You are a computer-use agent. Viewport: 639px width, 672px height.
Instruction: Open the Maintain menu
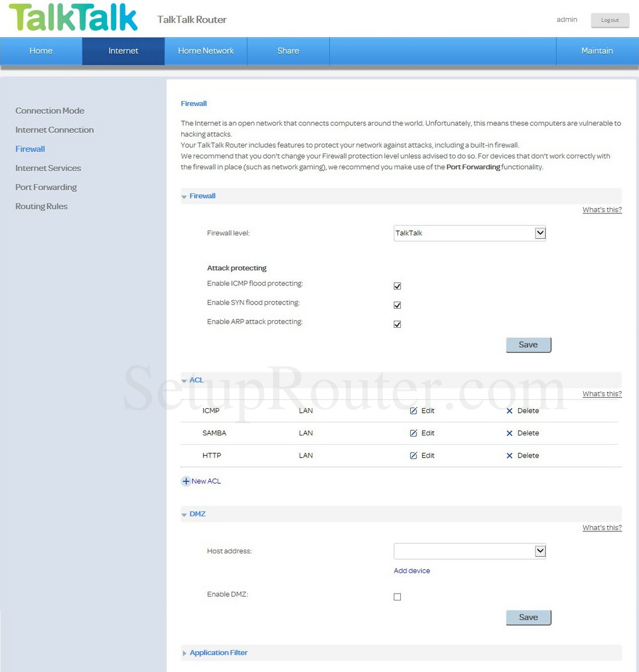597,51
